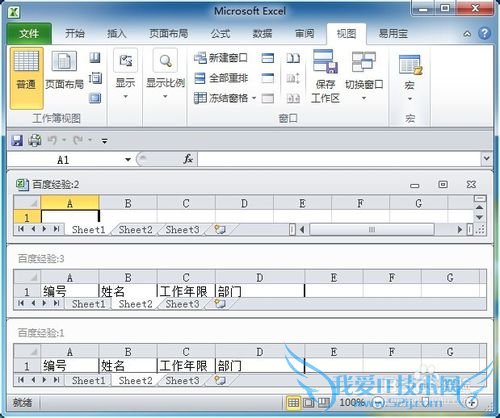Screen dimensions: 500x418
Task: Select Sheet3 tab in 百度经验:3 window
Action: (182, 304)
